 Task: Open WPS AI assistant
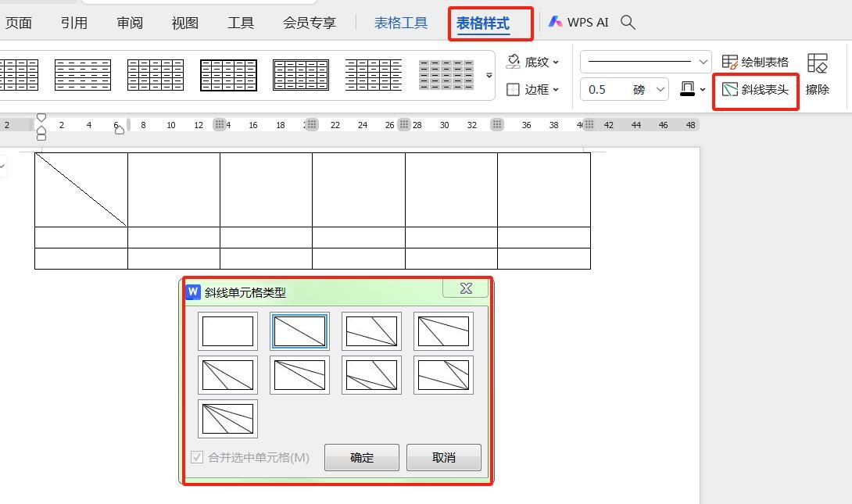[578, 23]
